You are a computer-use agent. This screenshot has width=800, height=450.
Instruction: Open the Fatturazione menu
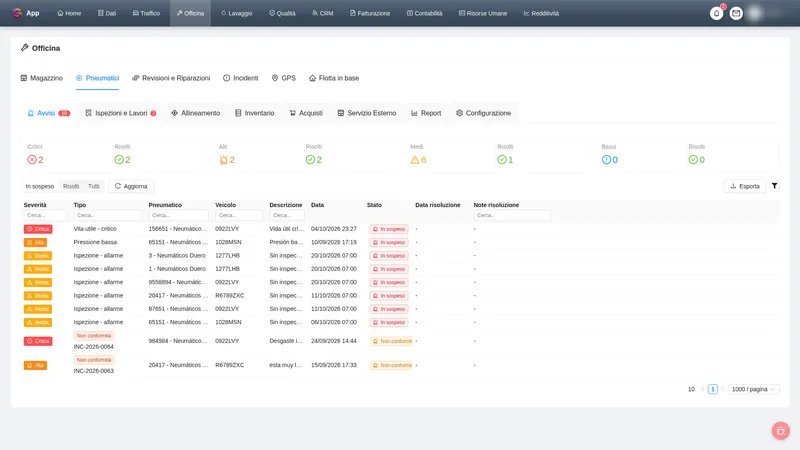click(x=370, y=13)
